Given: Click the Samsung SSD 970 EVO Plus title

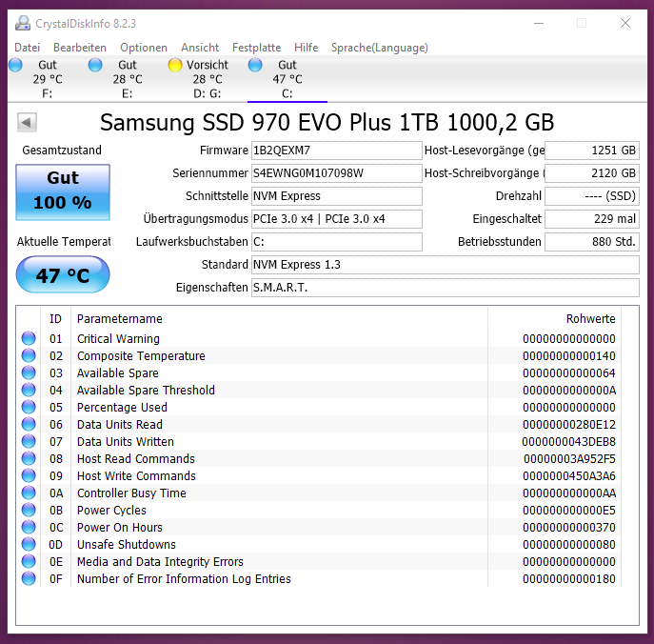Looking at the screenshot, I should tap(327, 122).
